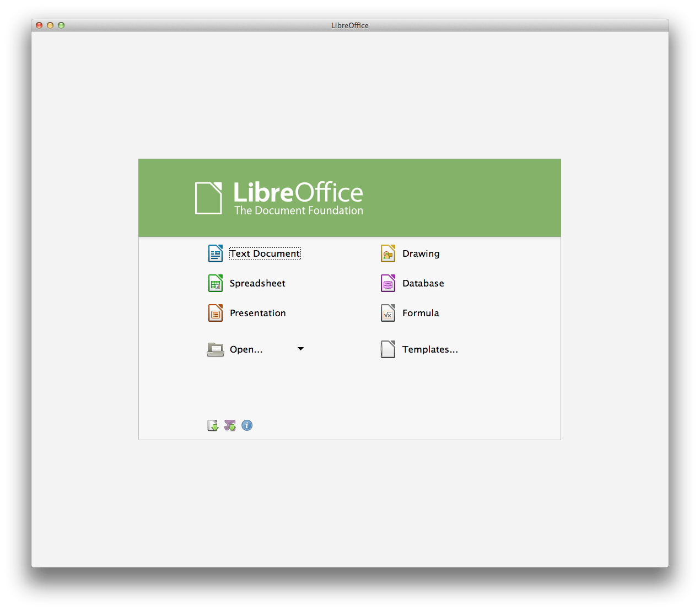Click the Spreadsheet label text

point(257,283)
